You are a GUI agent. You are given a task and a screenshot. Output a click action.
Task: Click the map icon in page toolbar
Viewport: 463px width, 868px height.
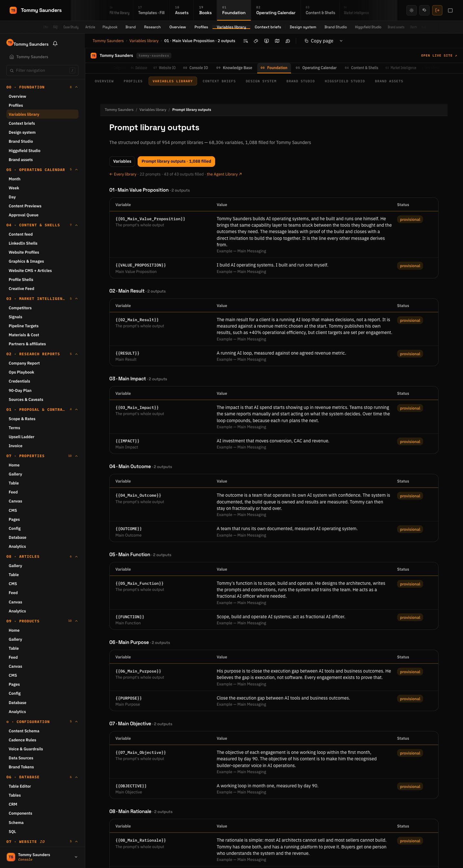pos(277,41)
